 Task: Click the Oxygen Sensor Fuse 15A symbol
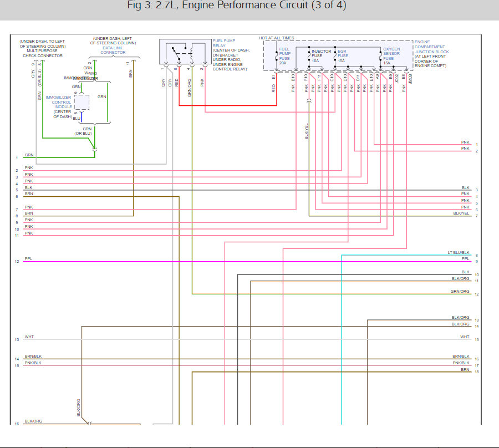tap(380, 55)
